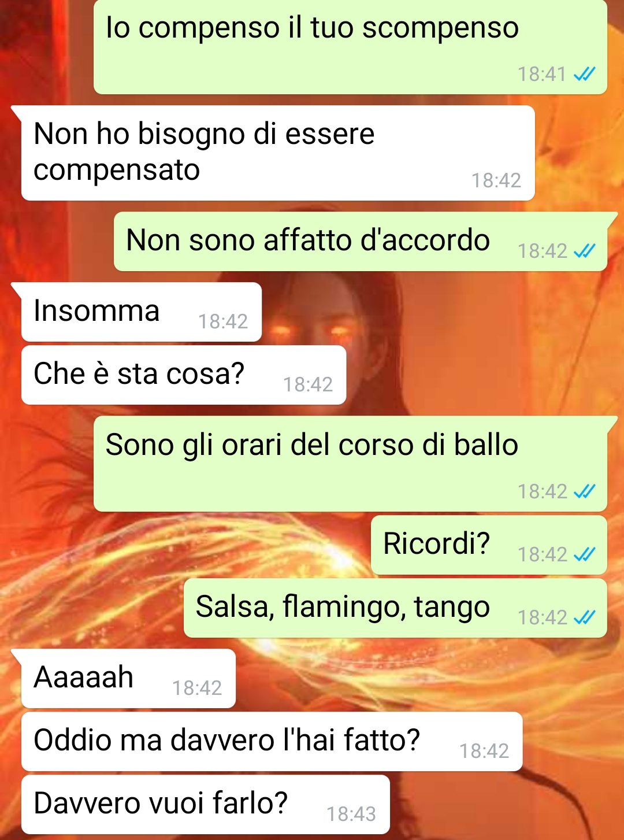Select the 'Ricordi?' message bubble
The height and width of the screenshot is (840, 624).
click(x=489, y=545)
